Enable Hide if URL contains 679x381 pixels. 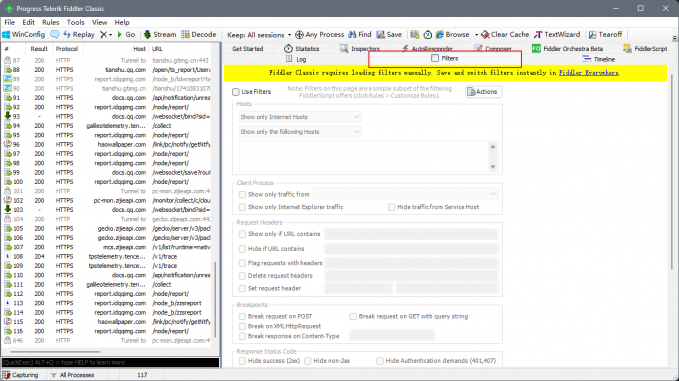(242, 249)
